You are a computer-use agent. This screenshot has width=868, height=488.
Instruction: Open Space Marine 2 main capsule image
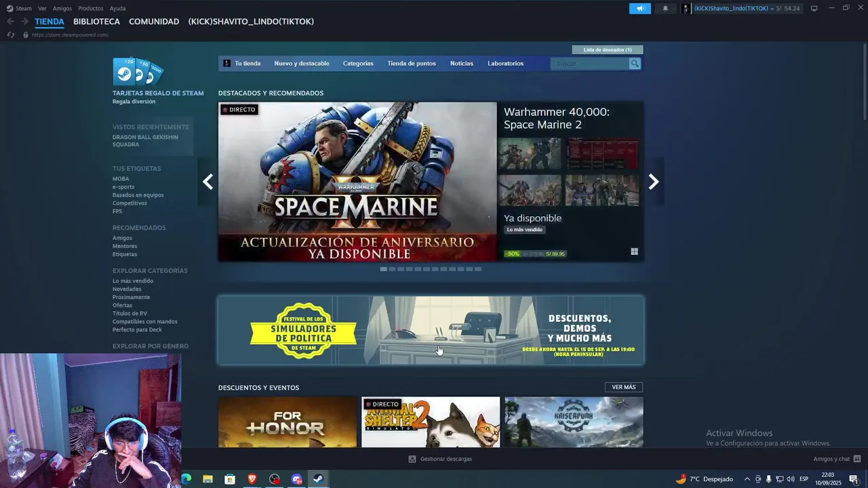coord(357,182)
